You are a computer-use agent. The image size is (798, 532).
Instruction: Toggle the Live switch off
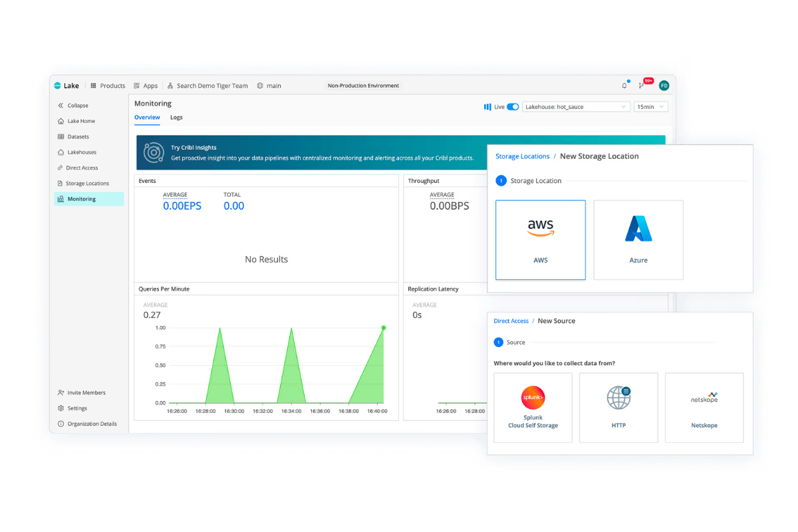pyautogui.click(x=513, y=106)
